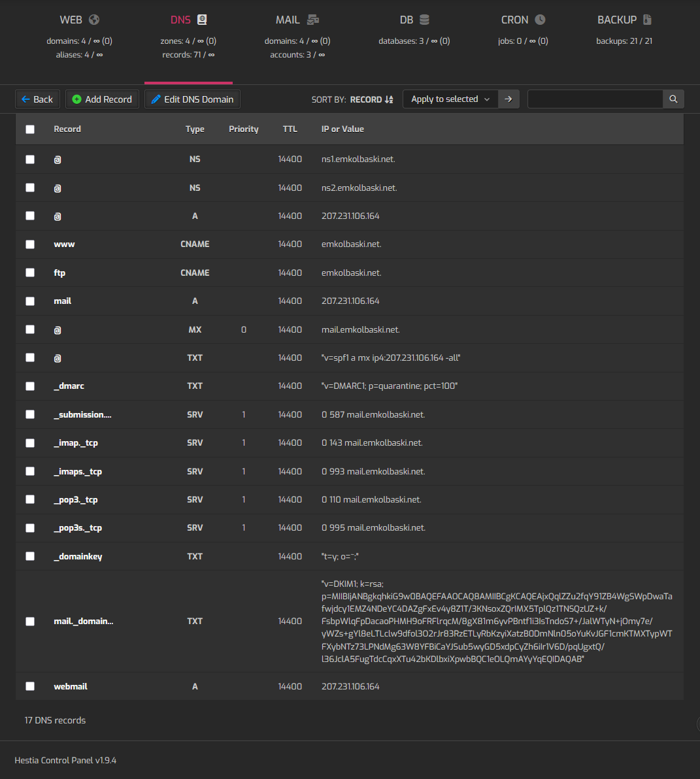Check the box for the _dmarc TXT record
The image size is (700, 779).
30,386
